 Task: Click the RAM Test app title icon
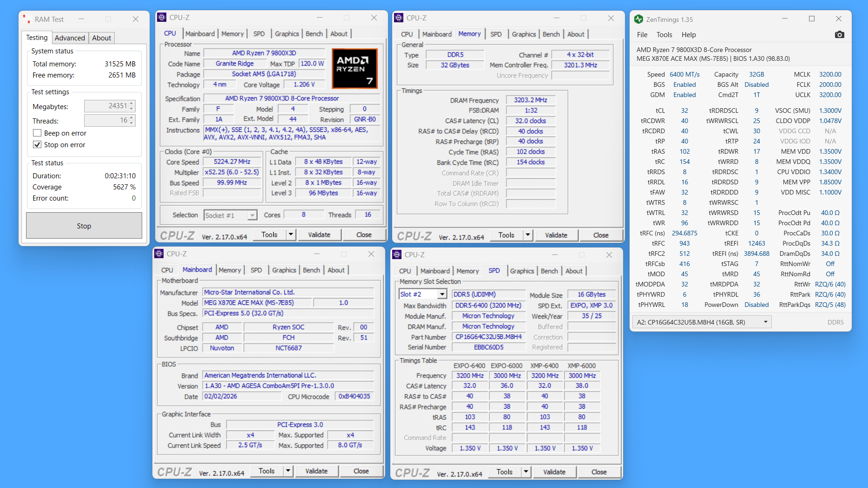pos(27,19)
